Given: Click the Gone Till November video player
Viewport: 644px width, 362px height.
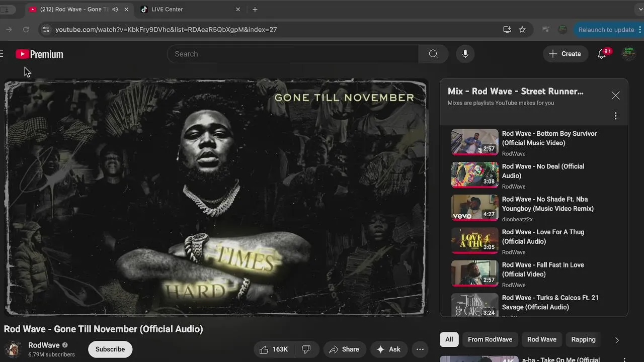Looking at the screenshot, I should pyautogui.click(x=215, y=198).
